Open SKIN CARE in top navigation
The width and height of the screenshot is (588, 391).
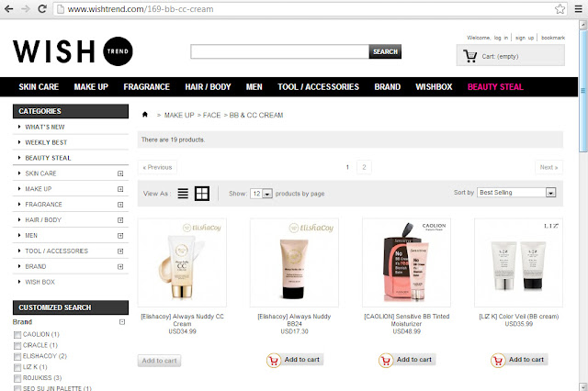[x=39, y=87]
